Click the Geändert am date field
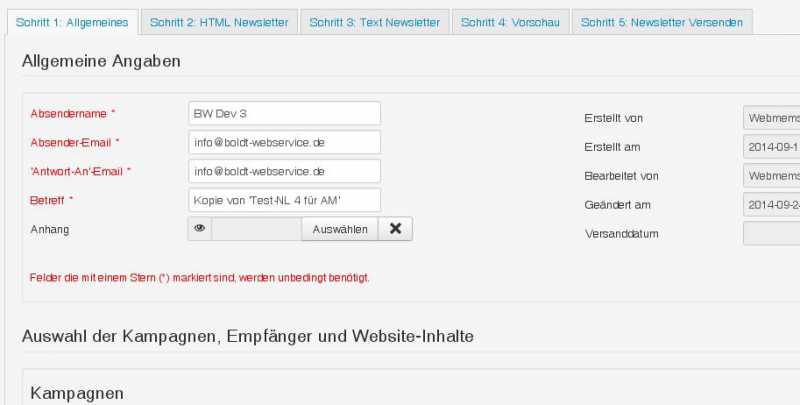This screenshot has width=800, height=405. (x=772, y=205)
